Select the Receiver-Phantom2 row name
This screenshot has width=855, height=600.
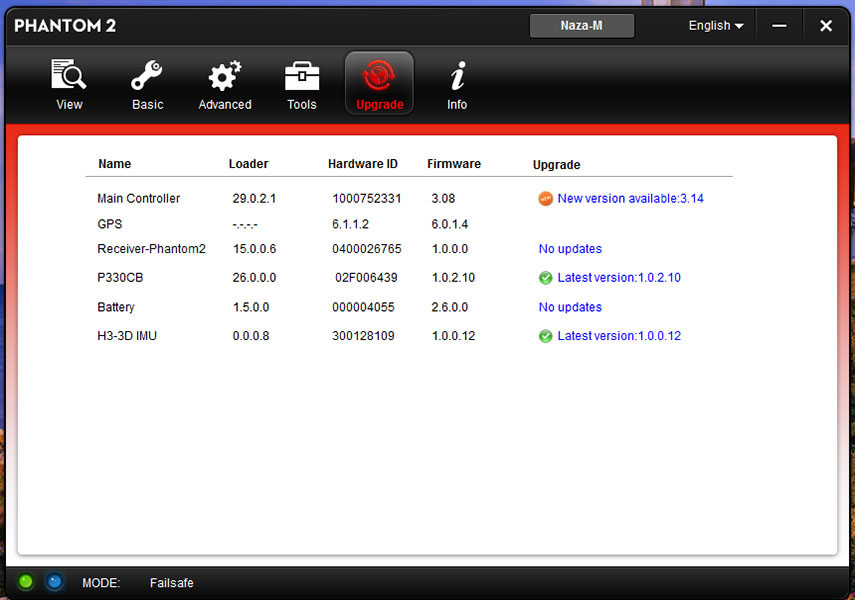[x=151, y=249]
